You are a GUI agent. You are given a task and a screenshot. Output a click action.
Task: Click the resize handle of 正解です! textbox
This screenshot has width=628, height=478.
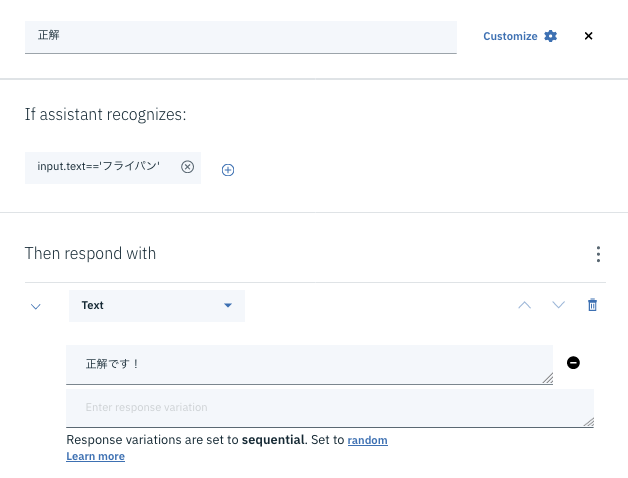[547, 379]
